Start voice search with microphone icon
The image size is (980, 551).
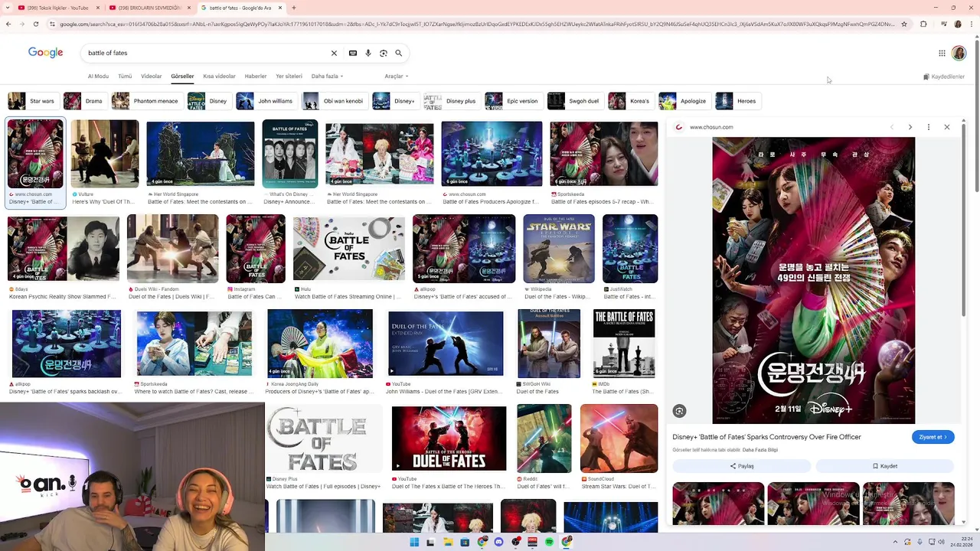368,53
